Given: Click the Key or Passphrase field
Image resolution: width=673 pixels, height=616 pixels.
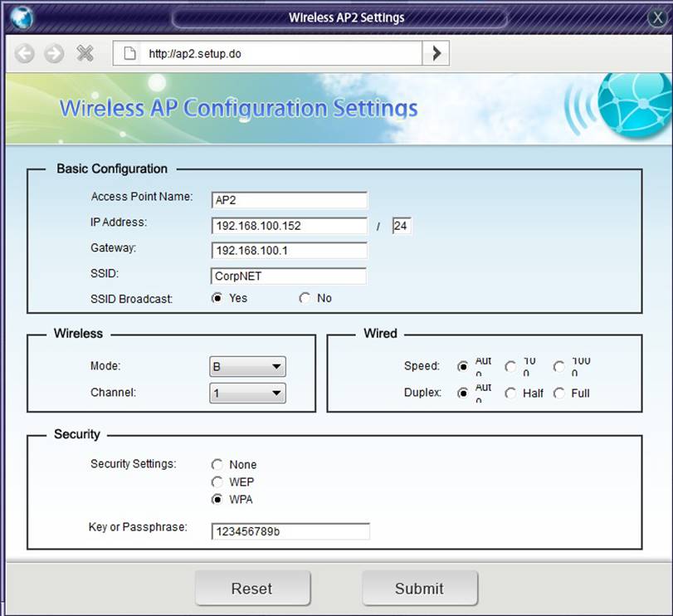Looking at the screenshot, I should coord(290,531).
